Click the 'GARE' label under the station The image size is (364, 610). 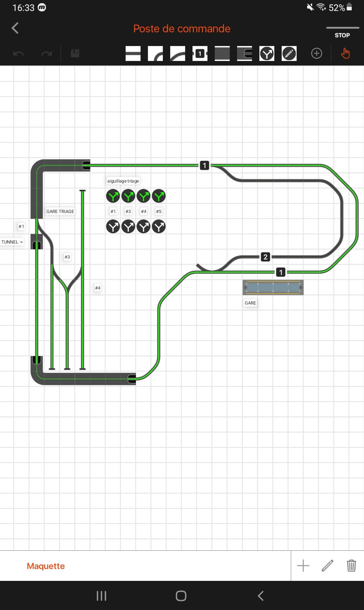pyautogui.click(x=250, y=303)
